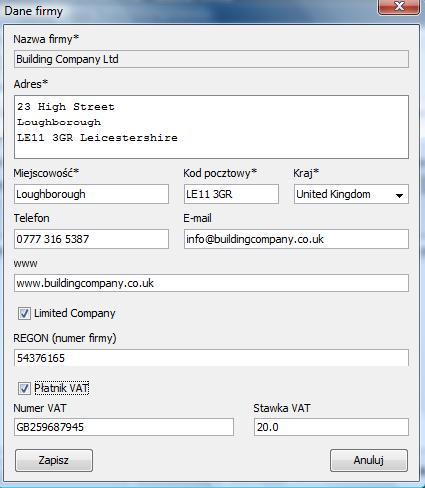
Task: Click the E-mail address field
Action: [x=296, y=239]
